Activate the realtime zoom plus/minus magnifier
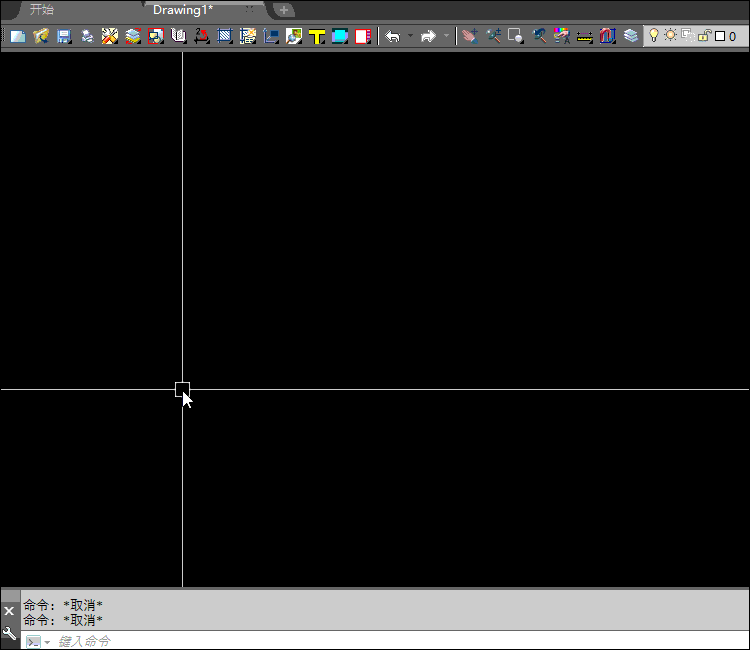This screenshot has width=750, height=650. 493,36
